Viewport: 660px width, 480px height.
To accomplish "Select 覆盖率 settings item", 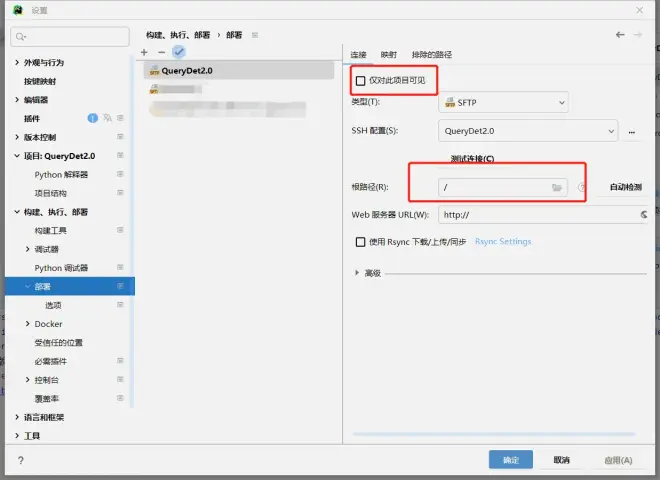I will pos(47,398).
